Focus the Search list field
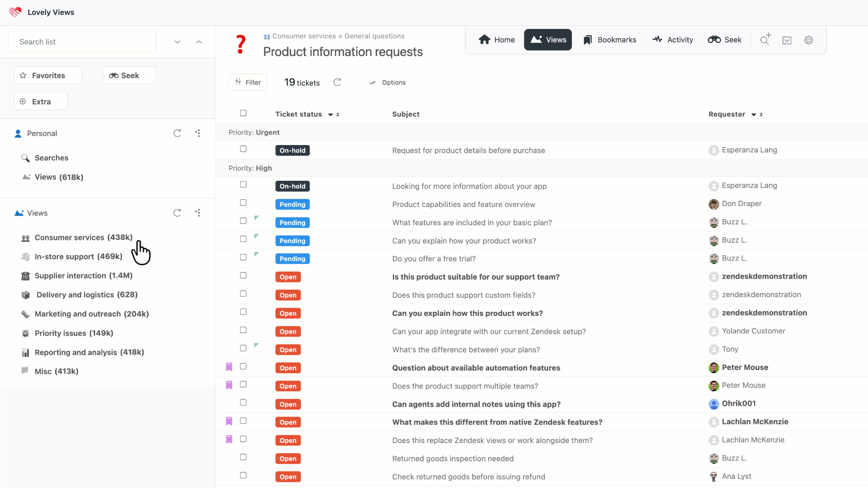This screenshot has width=868, height=488. pos(82,42)
